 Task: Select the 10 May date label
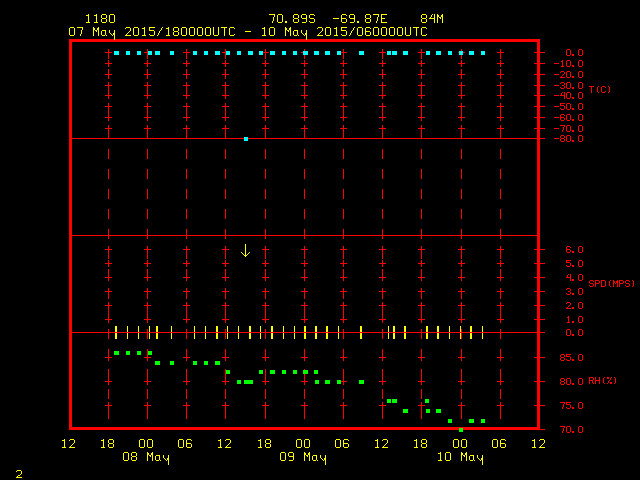460,458
